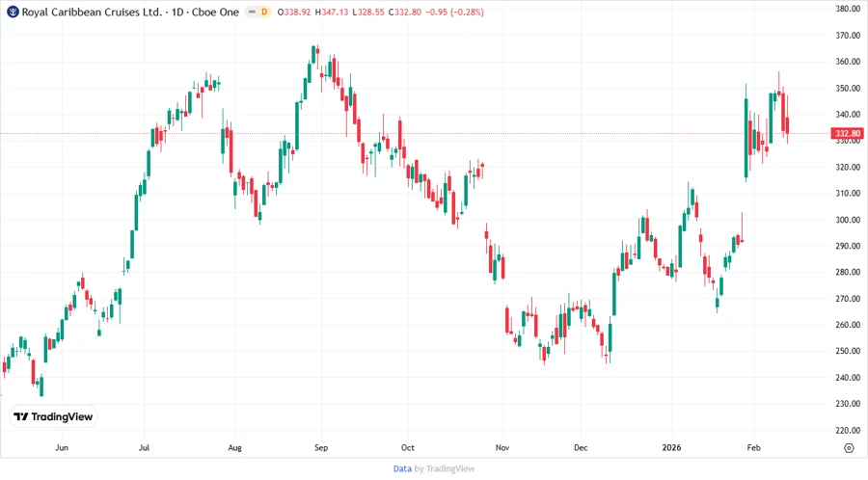The height and width of the screenshot is (480, 868).
Task: Click the 340.00 price axis label
Action: pos(848,114)
